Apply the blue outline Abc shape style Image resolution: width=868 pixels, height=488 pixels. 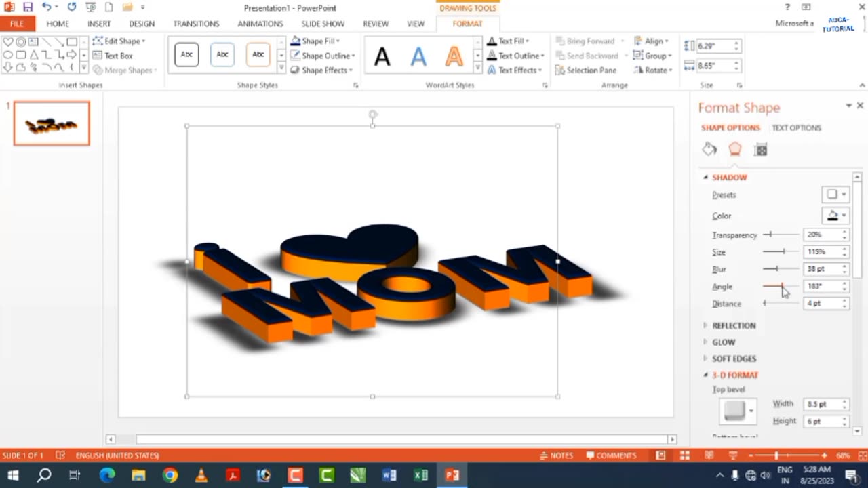(222, 54)
